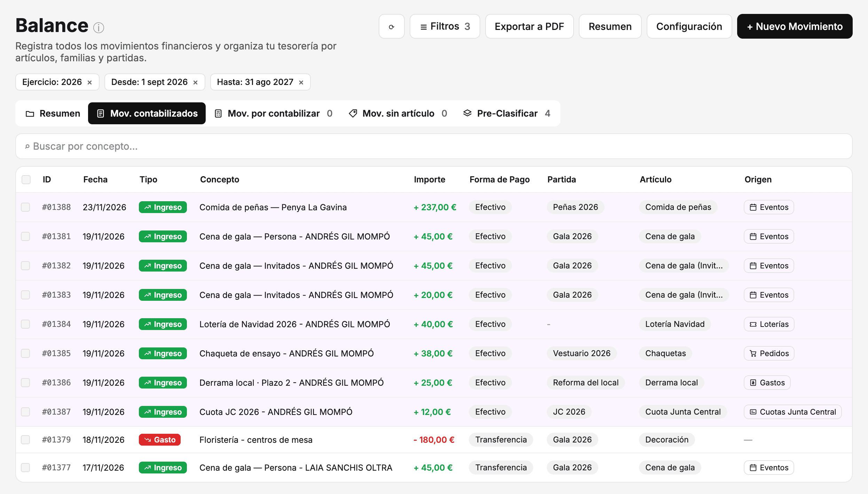Select the checkbox for movement #01384
Image resolution: width=868 pixels, height=494 pixels.
[x=25, y=324]
